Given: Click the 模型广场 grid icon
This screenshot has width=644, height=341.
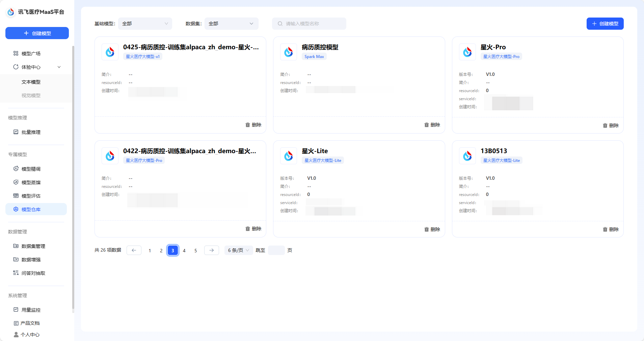Looking at the screenshot, I should coord(16,53).
